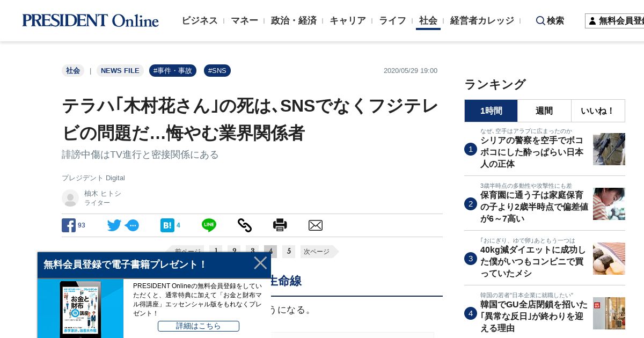Switch to 週間 ranking tab

(x=544, y=111)
